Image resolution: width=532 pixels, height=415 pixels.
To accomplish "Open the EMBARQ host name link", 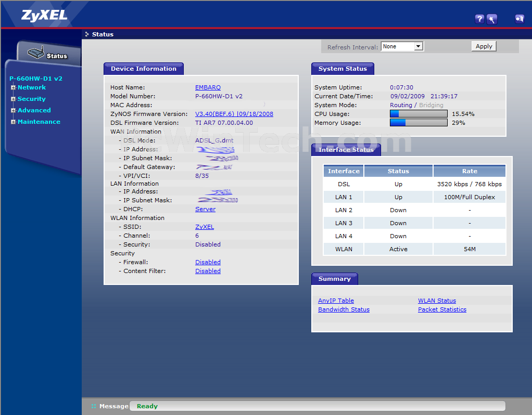I will (208, 87).
